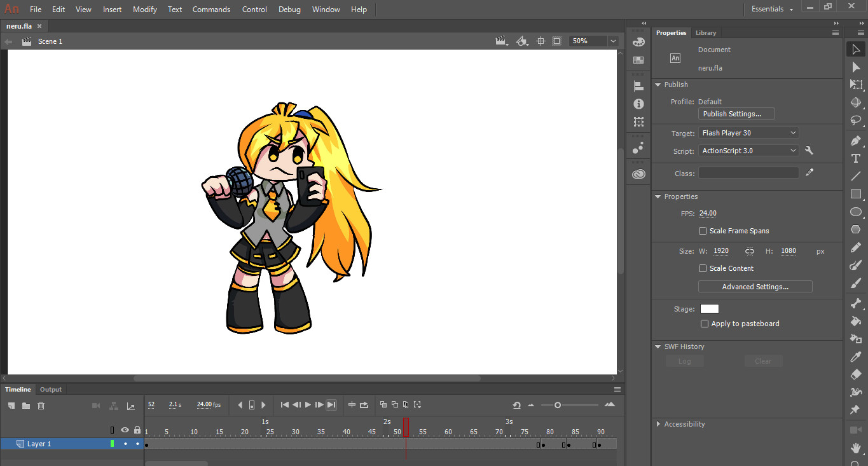Choose the Eyedropper tool
This screenshot has width=868, height=466.
pyautogui.click(x=856, y=357)
